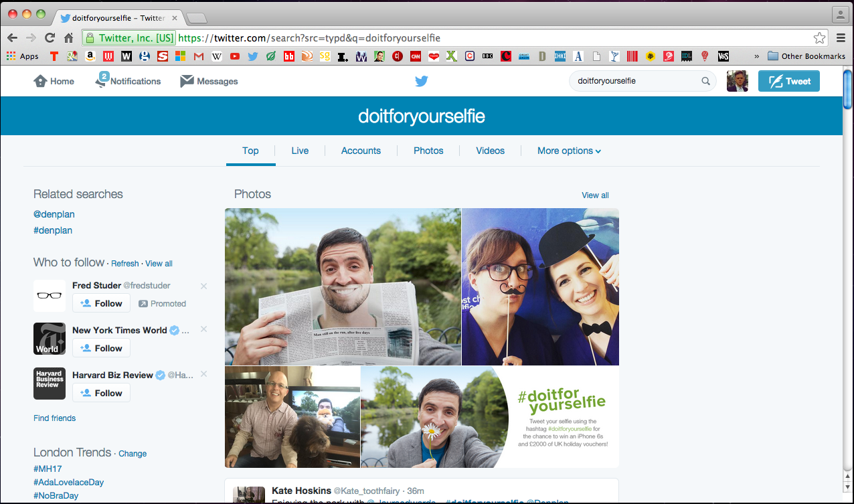The width and height of the screenshot is (854, 504).
Task: Open the IDL bookmark icon
Action: [687, 56]
